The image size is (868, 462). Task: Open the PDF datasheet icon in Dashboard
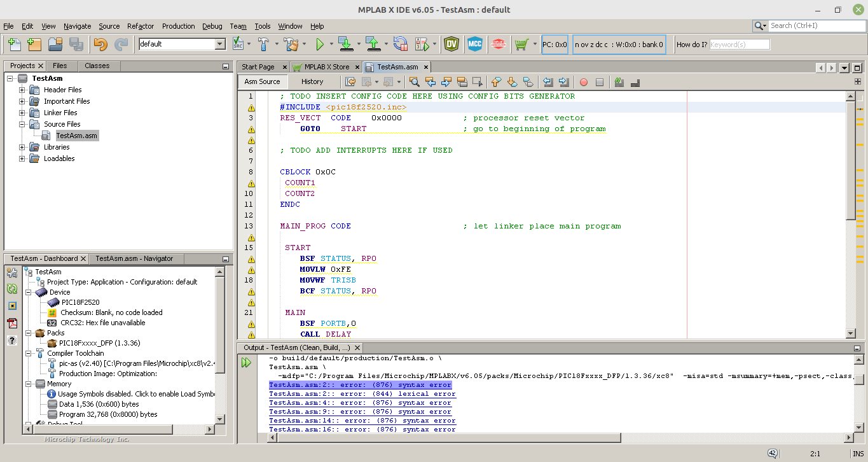pos(12,323)
